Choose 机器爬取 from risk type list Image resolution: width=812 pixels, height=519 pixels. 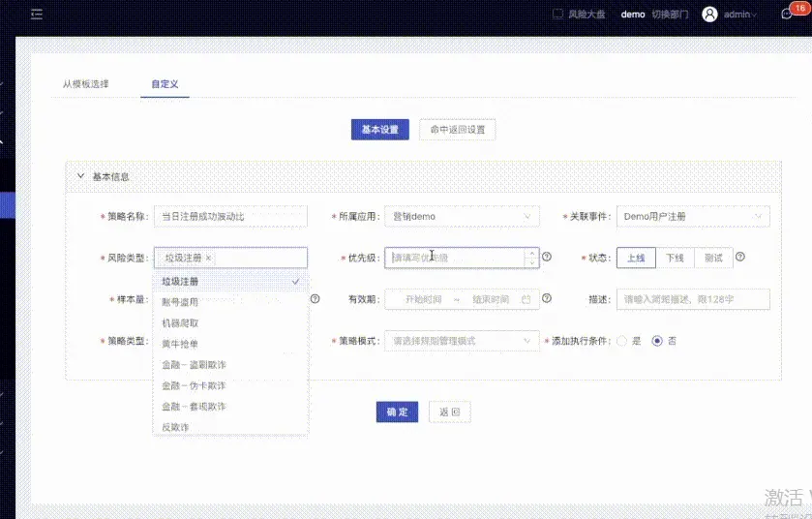pos(230,323)
